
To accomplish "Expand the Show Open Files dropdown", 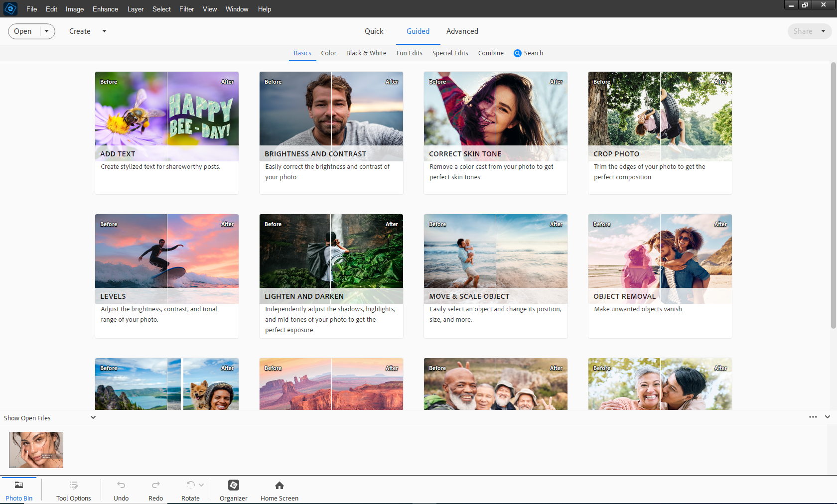I will pyautogui.click(x=93, y=417).
